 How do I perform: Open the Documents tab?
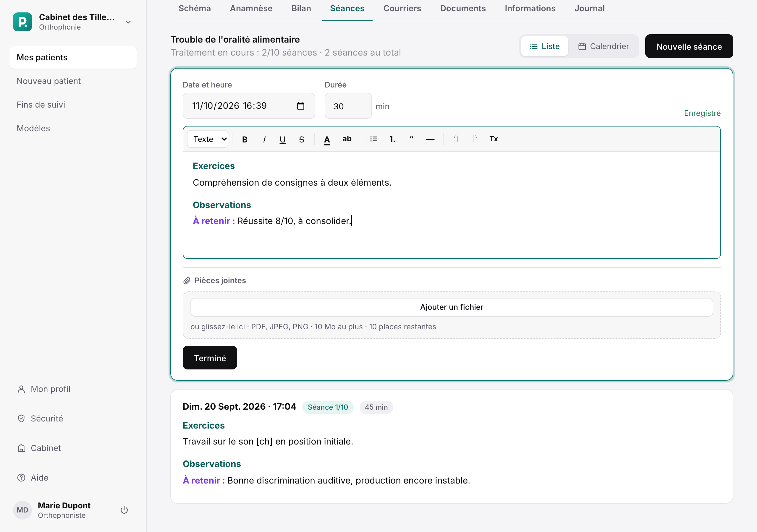(463, 9)
